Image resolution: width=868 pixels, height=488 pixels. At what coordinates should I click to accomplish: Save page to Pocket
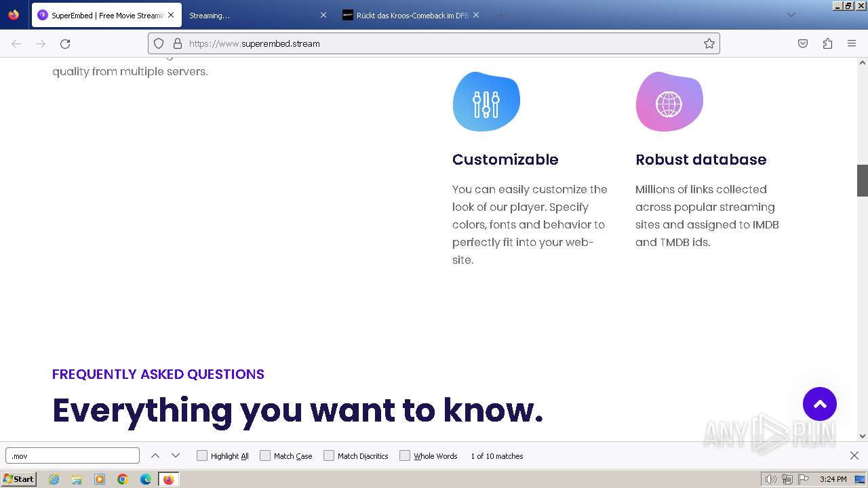tap(803, 43)
